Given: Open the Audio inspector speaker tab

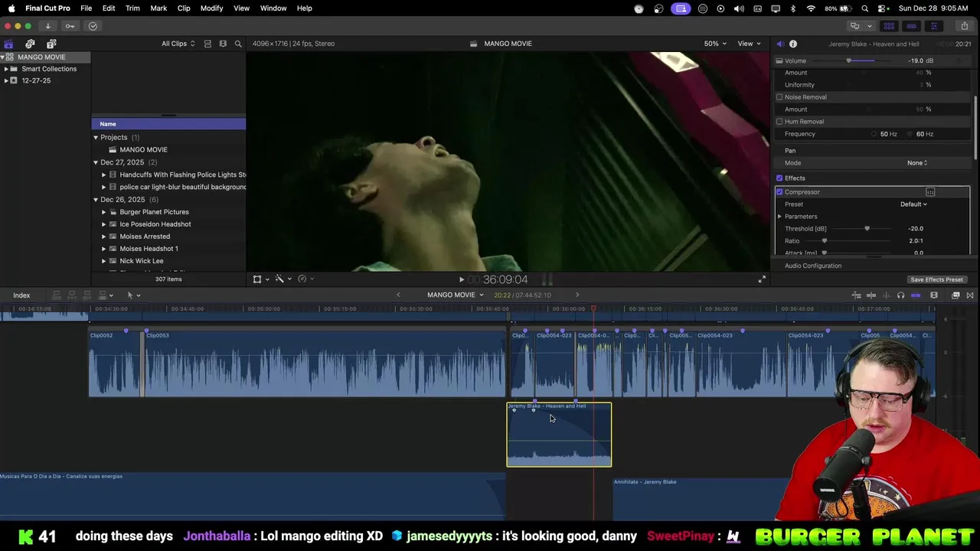Looking at the screenshot, I should pos(779,44).
